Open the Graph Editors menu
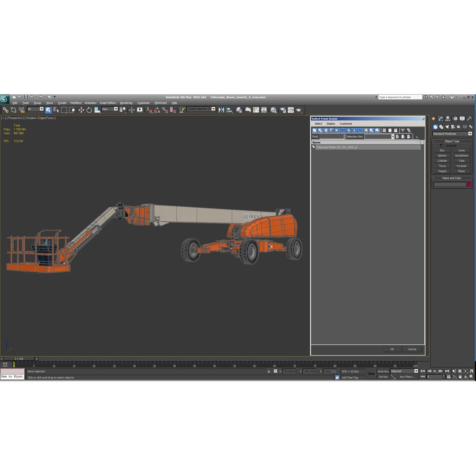The height and width of the screenshot is (476, 476). (108, 103)
